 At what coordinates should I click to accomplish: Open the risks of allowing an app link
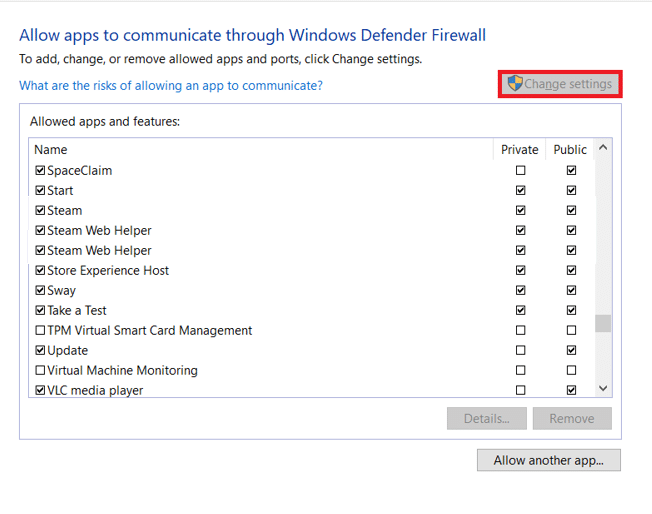coord(171,86)
